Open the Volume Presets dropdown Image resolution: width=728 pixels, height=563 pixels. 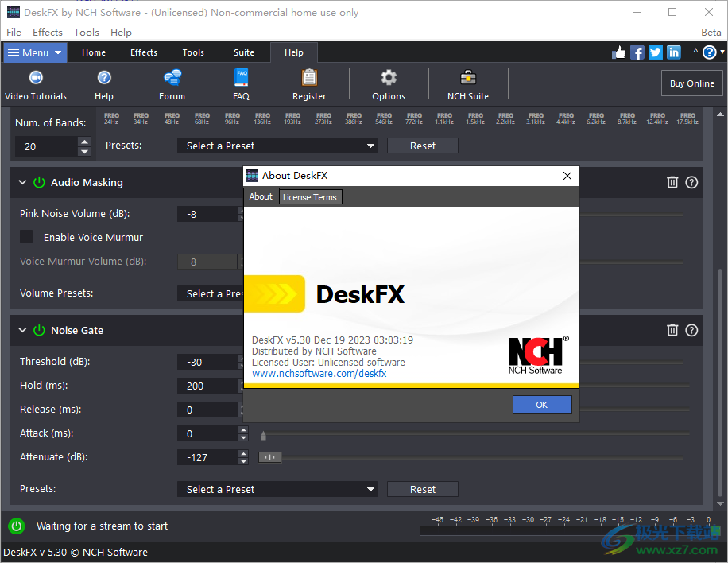point(211,293)
